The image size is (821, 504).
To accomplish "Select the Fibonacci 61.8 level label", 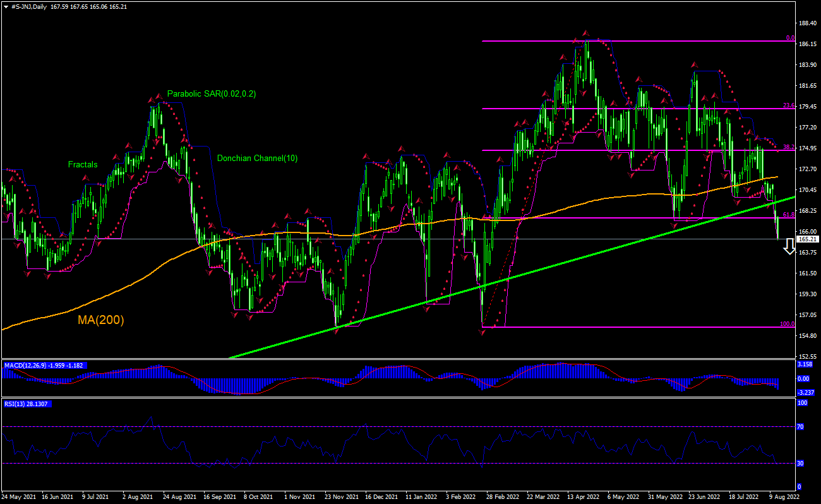I will click(788, 215).
